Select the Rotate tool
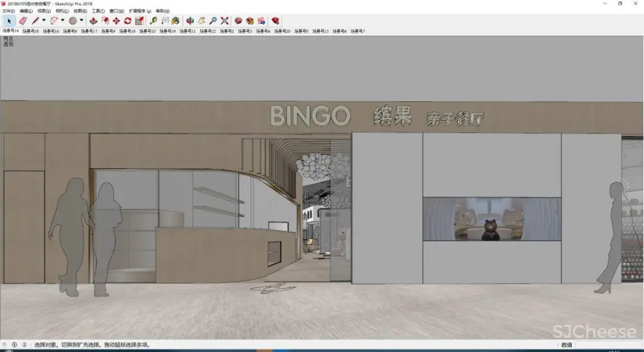Viewport: 644px width, 352px height. coord(128,21)
